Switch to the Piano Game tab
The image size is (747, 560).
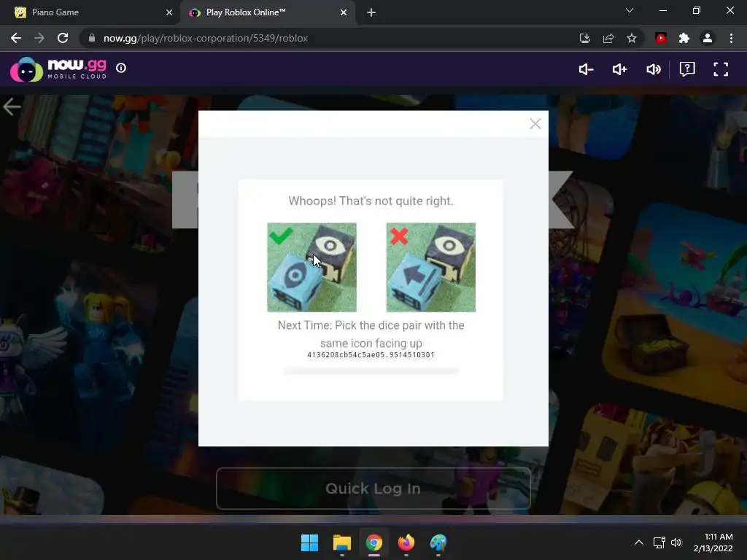(90, 12)
